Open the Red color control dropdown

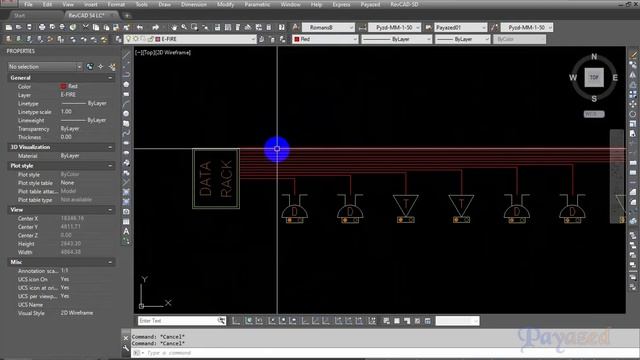[355, 39]
